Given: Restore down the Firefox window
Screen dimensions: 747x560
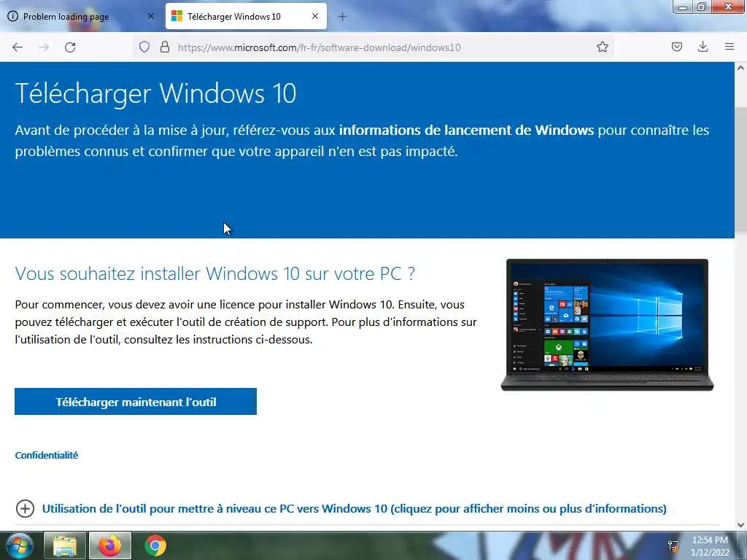Looking at the screenshot, I should pyautogui.click(x=702, y=7).
